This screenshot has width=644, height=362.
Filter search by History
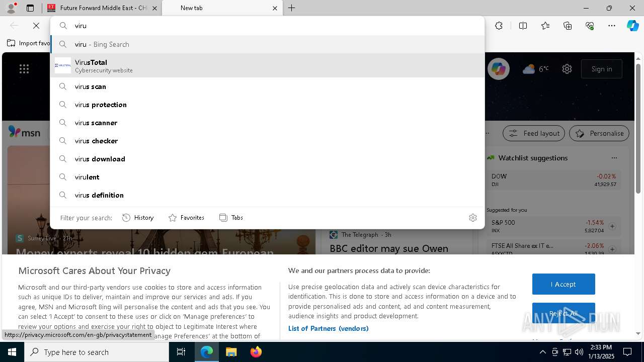pyautogui.click(x=138, y=218)
